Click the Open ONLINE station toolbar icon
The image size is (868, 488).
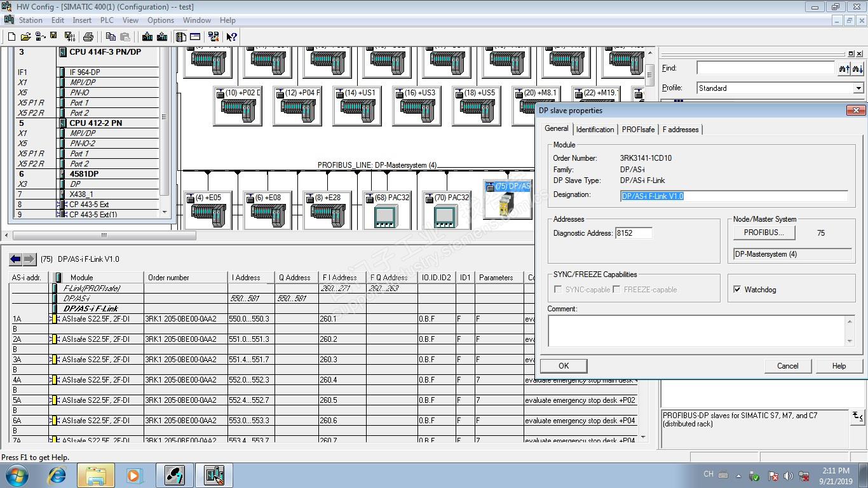(x=40, y=37)
